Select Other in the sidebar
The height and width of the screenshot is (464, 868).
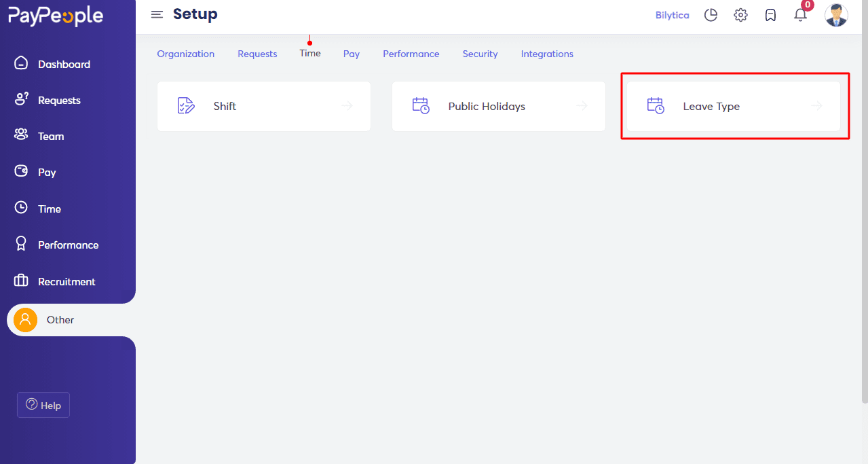point(71,320)
